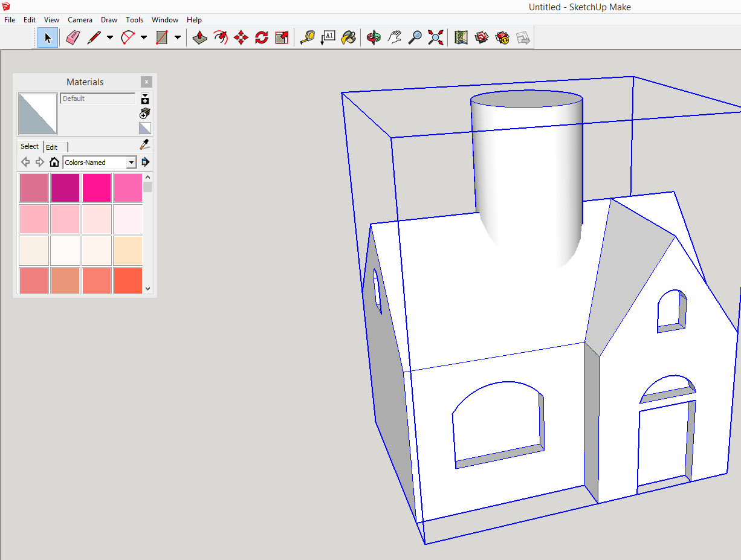
Task: Go to home In Model materials
Action: (54, 163)
